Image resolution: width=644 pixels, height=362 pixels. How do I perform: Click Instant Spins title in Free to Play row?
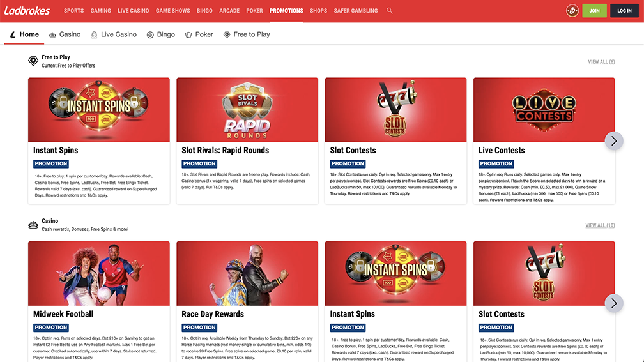(56, 150)
